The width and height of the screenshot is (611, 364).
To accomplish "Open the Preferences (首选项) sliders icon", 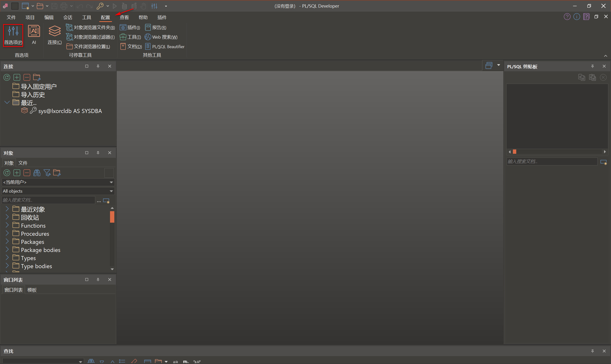I will click(13, 31).
